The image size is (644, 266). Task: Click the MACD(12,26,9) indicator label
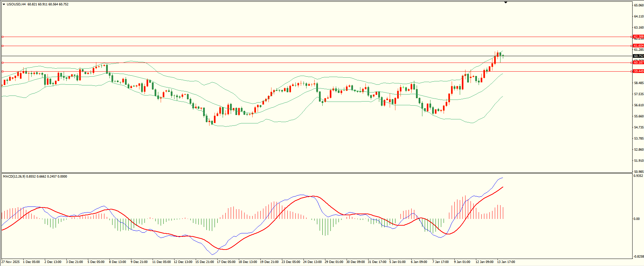[14, 177]
